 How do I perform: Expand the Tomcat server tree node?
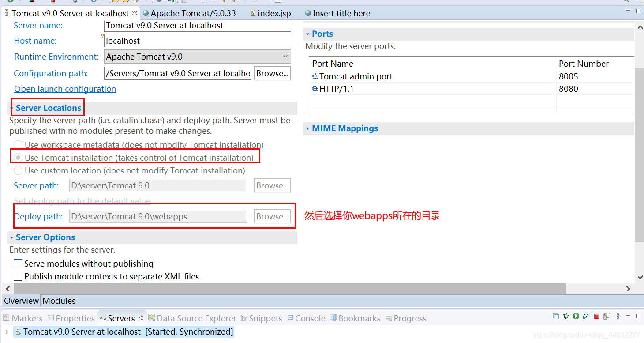pos(7,332)
